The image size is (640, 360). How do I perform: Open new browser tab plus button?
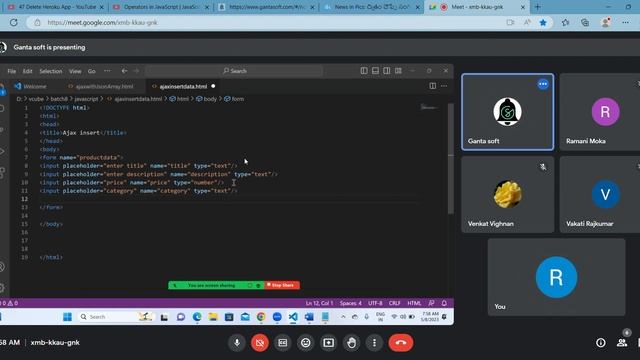(x=538, y=7)
